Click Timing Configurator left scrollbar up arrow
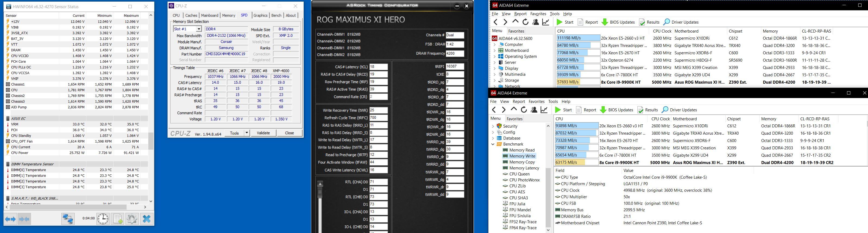Screen dimensions: 868x233 (320, 184)
